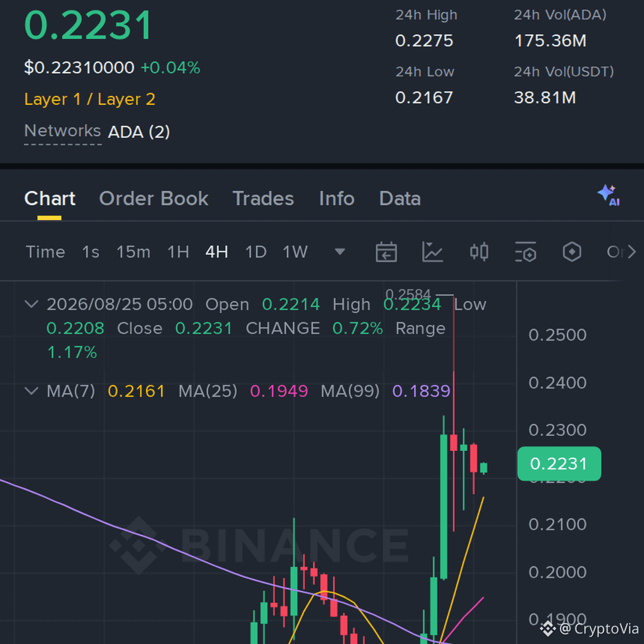
Task: Open the line chart indicators icon
Action: click(432, 252)
